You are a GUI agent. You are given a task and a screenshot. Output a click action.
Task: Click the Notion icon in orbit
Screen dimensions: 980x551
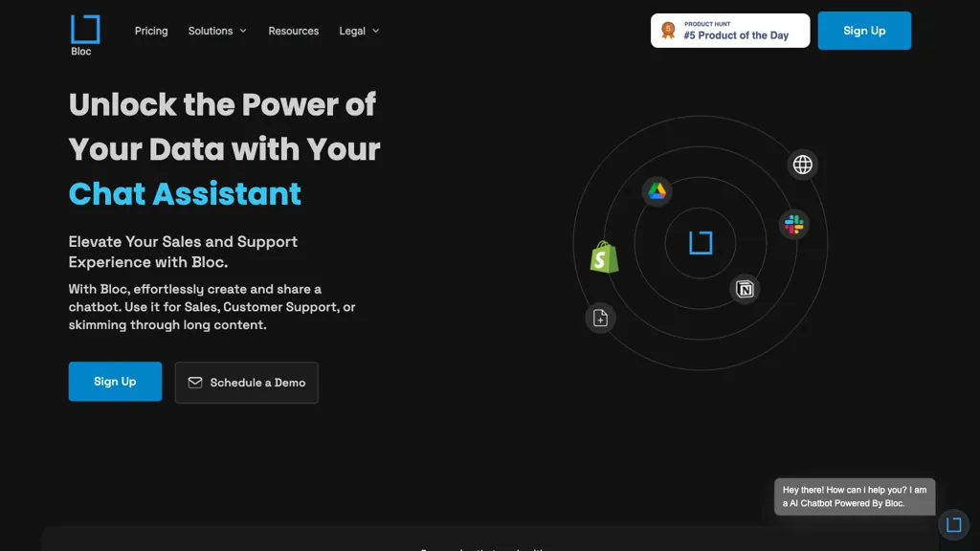(745, 289)
